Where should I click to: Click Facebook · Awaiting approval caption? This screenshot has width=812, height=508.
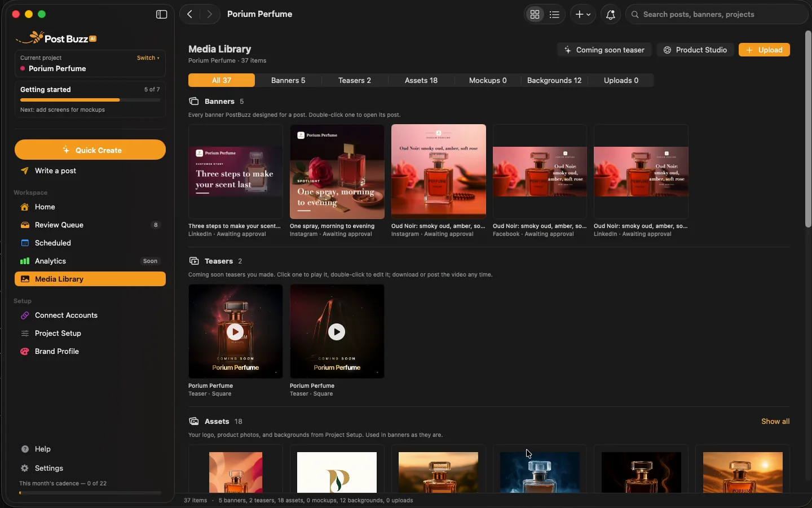533,234
